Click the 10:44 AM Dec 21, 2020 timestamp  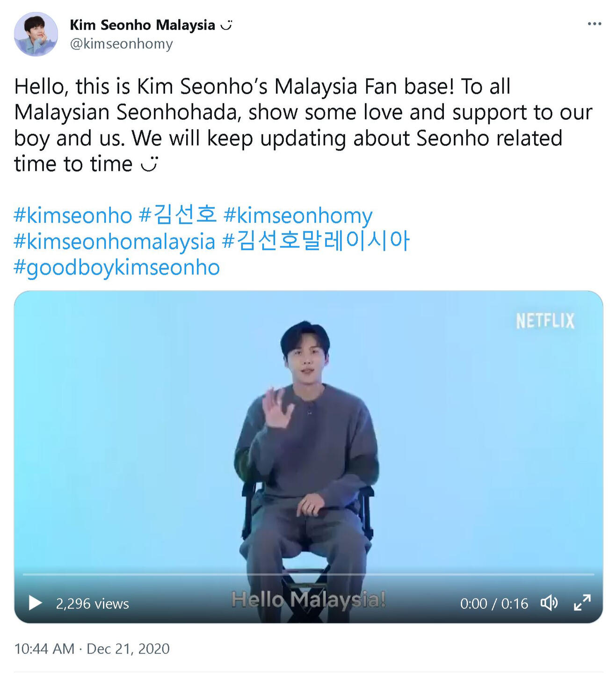click(x=92, y=649)
